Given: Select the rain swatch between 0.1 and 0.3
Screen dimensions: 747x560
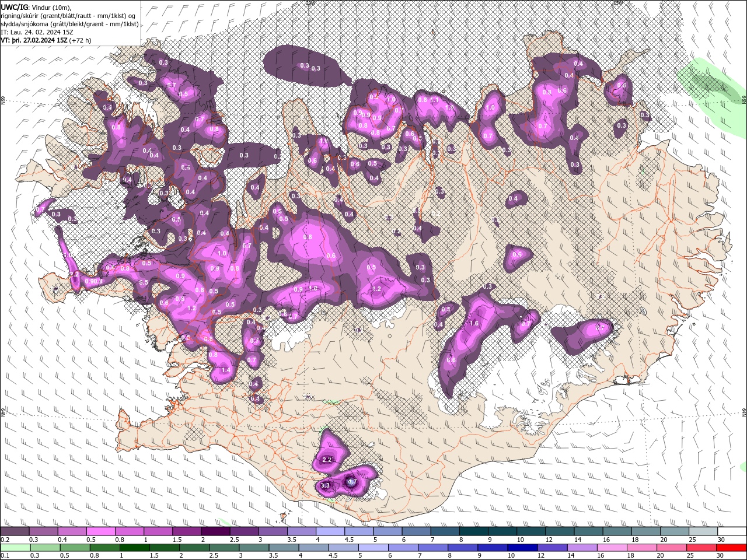Looking at the screenshot, I should pyautogui.click(x=15, y=548).
